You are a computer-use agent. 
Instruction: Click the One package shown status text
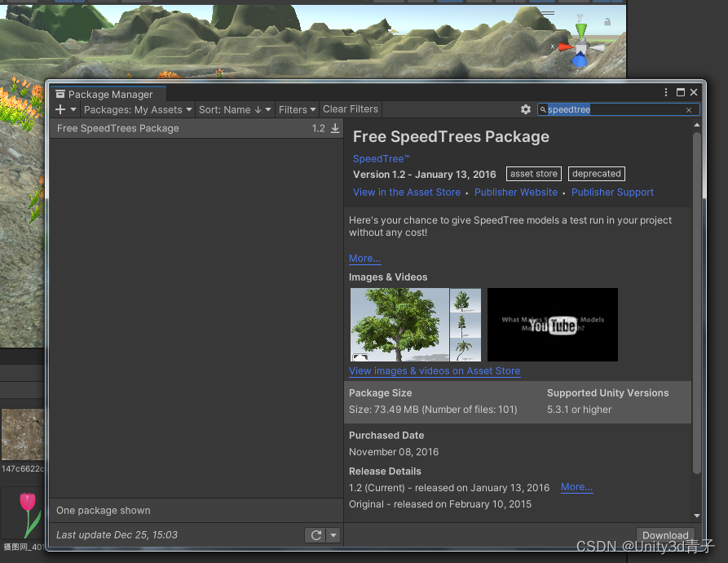pos(103,511)
